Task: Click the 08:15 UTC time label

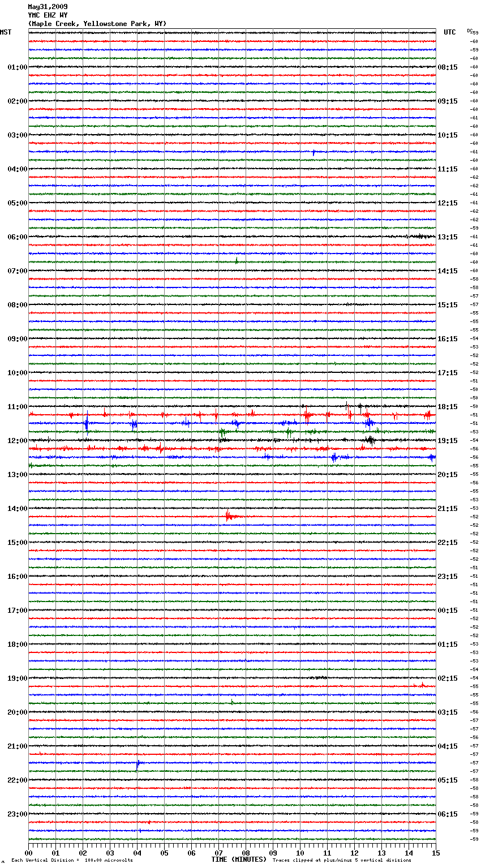Action: [448, 67]
